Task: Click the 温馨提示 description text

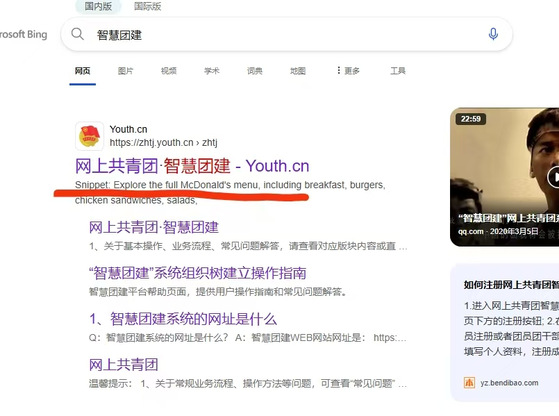Action: coord(248,384)
